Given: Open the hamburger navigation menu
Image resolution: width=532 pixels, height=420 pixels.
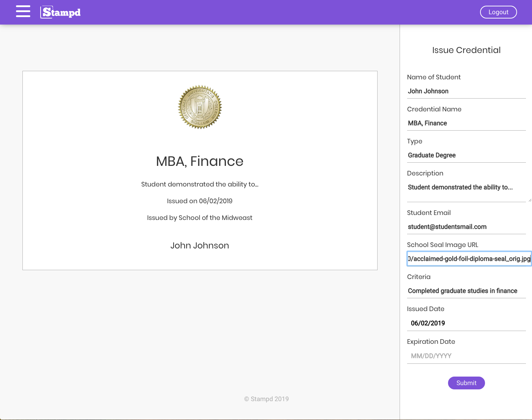Looking at the screenshot, I should (23, 11).
